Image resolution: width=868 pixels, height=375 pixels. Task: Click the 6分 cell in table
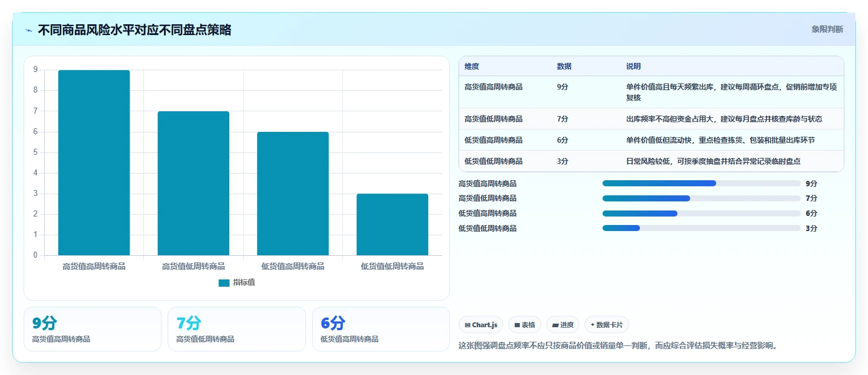[563, 140]
